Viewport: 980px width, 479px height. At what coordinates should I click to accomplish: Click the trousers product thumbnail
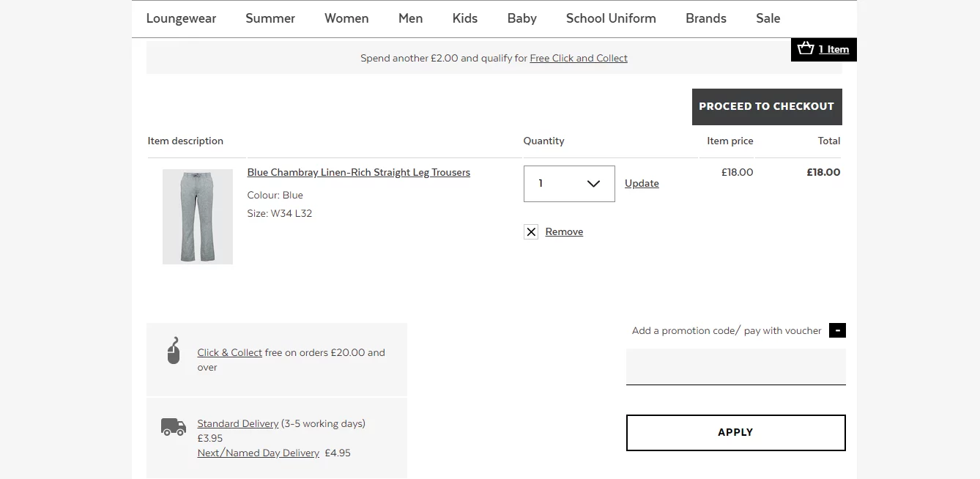pyautogui.click(x=198, y=217)
